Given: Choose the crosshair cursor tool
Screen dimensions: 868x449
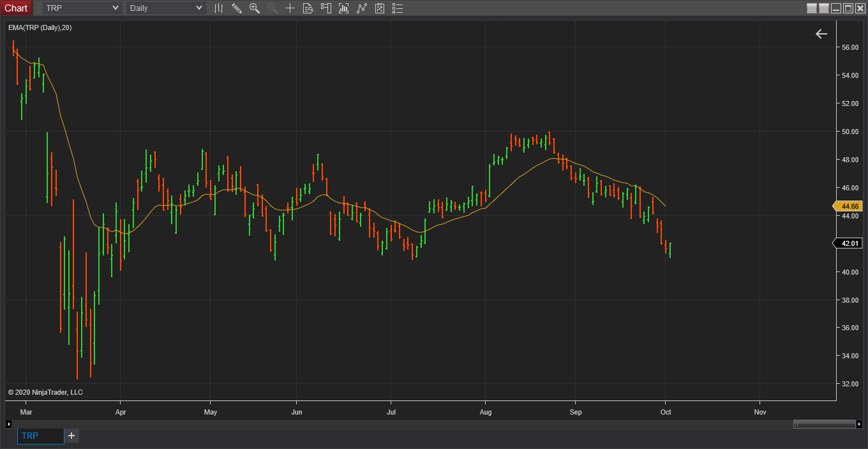Looking at the screenshot, I should 290,8.
